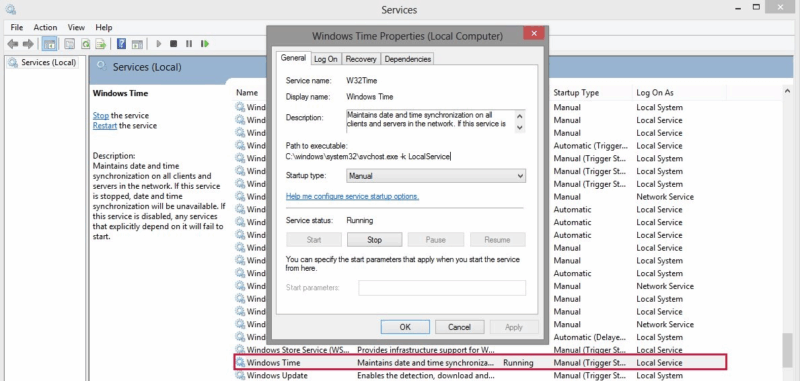
Task: Go forward with the toolbar Forward arrow
Action: (x=28, y=44)
